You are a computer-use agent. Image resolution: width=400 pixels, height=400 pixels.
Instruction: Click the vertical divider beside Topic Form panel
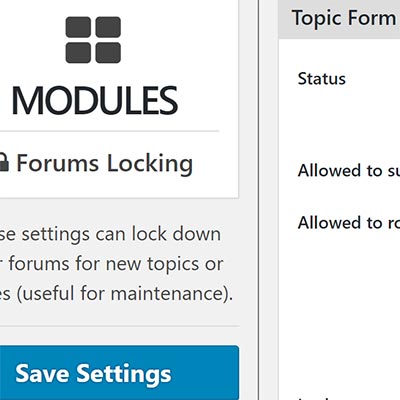pos(259,200)
